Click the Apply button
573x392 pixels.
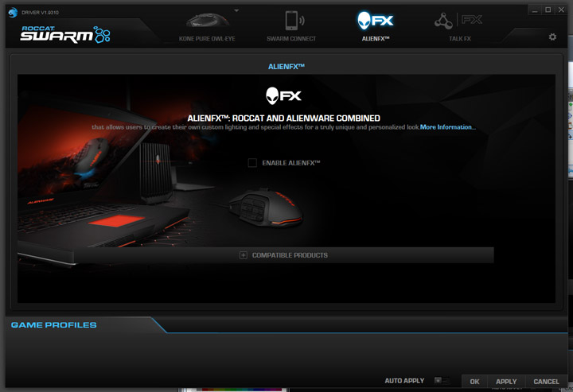(506, 382)
